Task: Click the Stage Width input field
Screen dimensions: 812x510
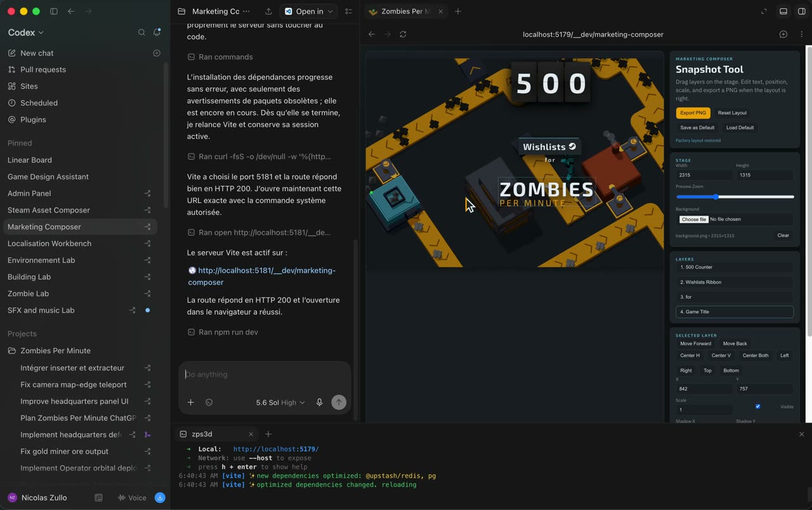Action: [x=704, y=175]
